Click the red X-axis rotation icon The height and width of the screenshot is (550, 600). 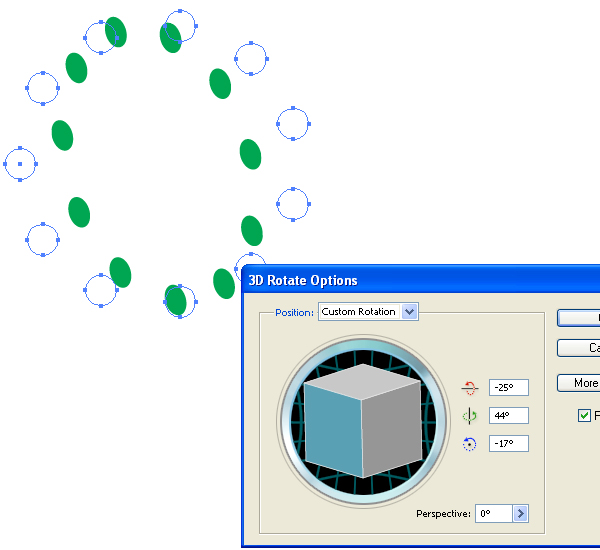click(470, 388)
